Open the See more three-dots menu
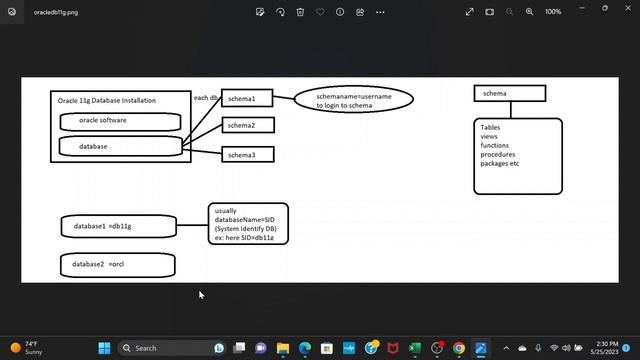The height and width of the screenshot is (360, 640). pyautogui.click(x=380, y=12)
